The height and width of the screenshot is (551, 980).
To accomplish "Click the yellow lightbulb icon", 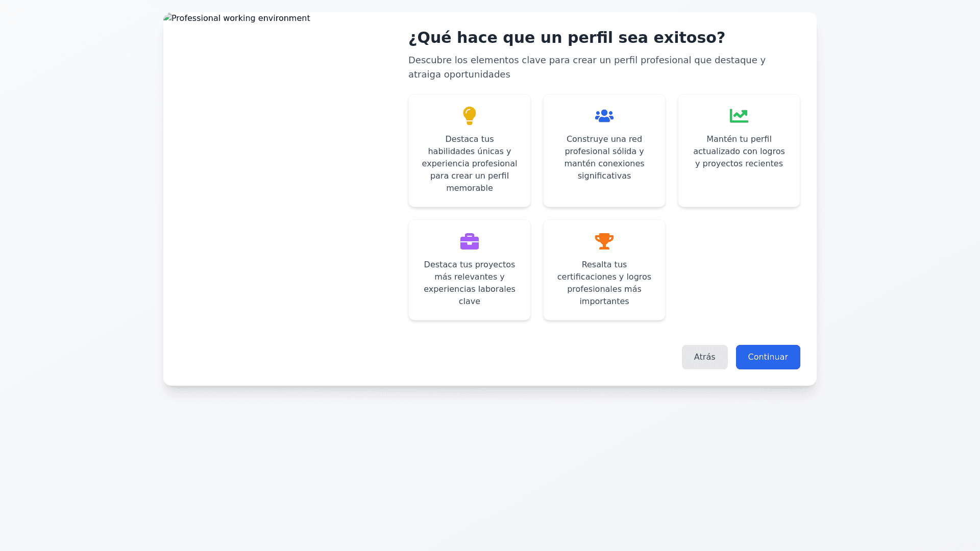I will (x=469, y=116).
